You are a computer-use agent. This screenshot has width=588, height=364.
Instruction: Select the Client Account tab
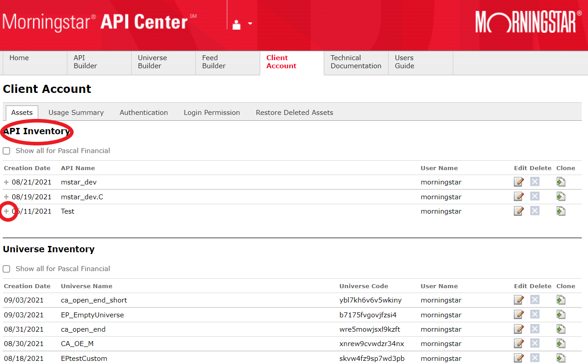pyautogui.click(x=292, y=63)
